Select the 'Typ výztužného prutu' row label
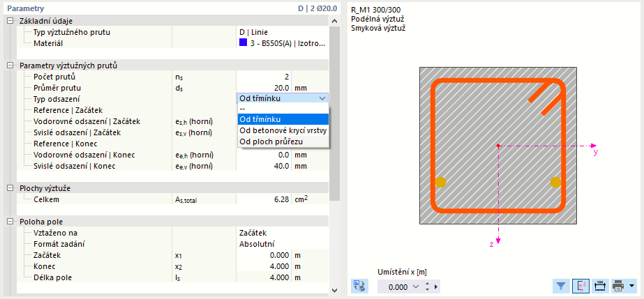The image size is (644, 299). point(72,32)
